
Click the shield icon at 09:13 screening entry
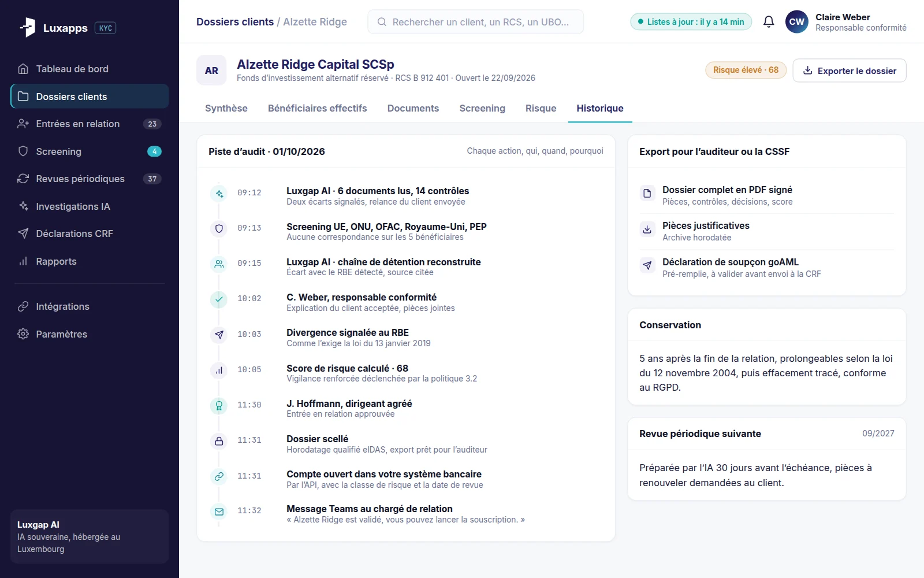pos(219,229)
